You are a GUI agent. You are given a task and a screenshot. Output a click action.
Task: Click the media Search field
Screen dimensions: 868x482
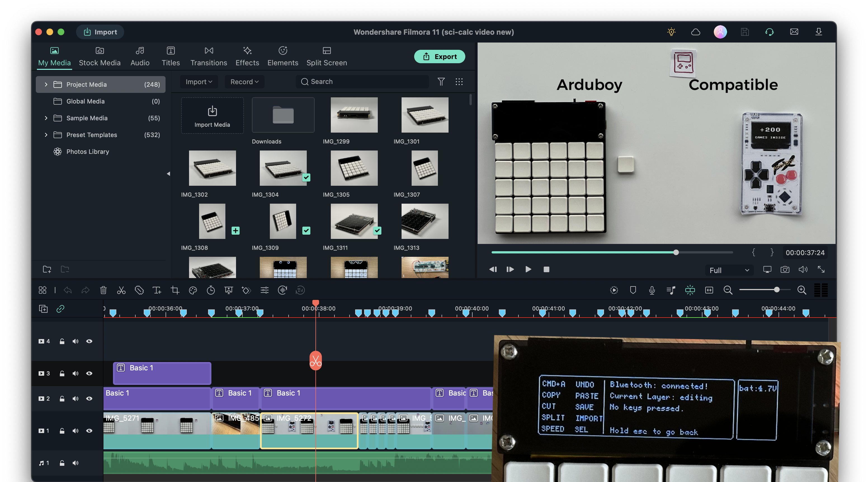tap(362, 82)
